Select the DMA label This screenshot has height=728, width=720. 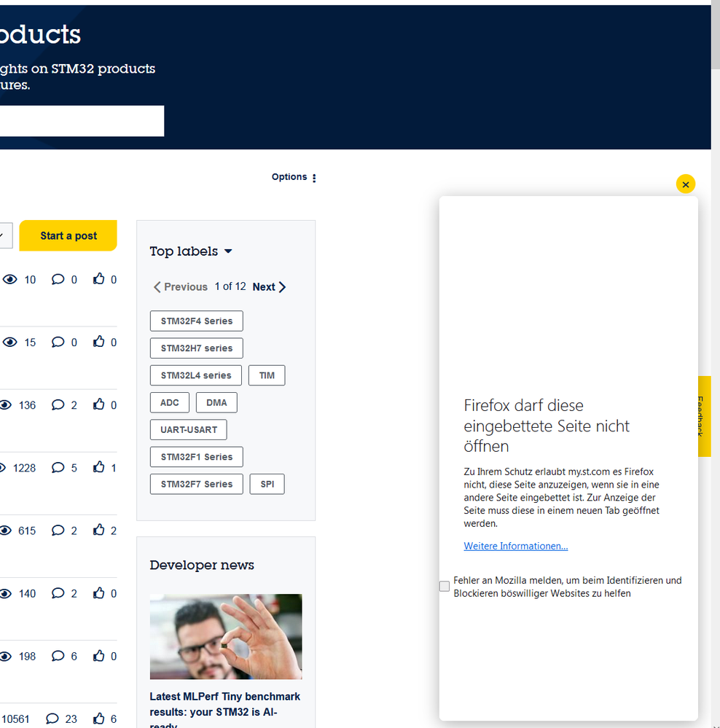[216, 402]
